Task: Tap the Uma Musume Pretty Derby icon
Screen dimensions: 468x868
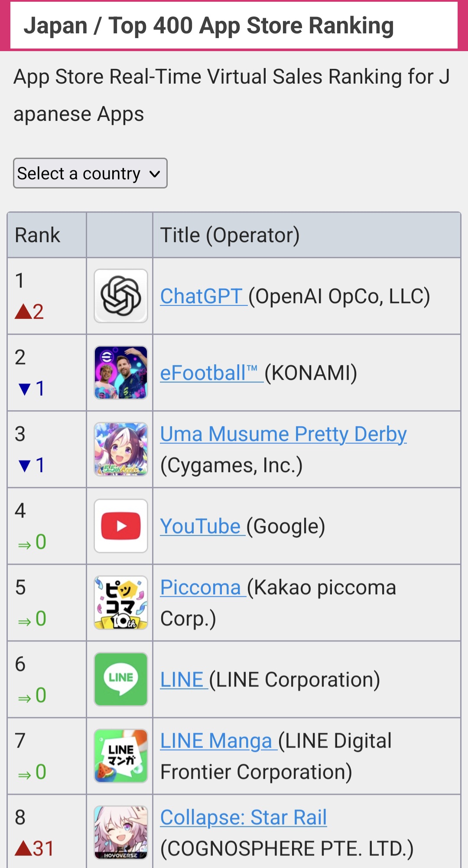Action: (121, 449)
